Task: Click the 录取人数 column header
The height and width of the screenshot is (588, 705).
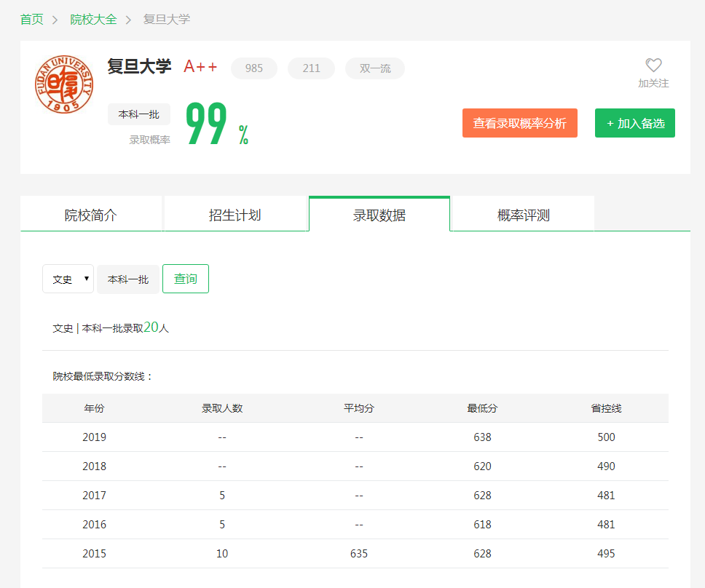Action: pyautogui.click(x=222, y=408)
